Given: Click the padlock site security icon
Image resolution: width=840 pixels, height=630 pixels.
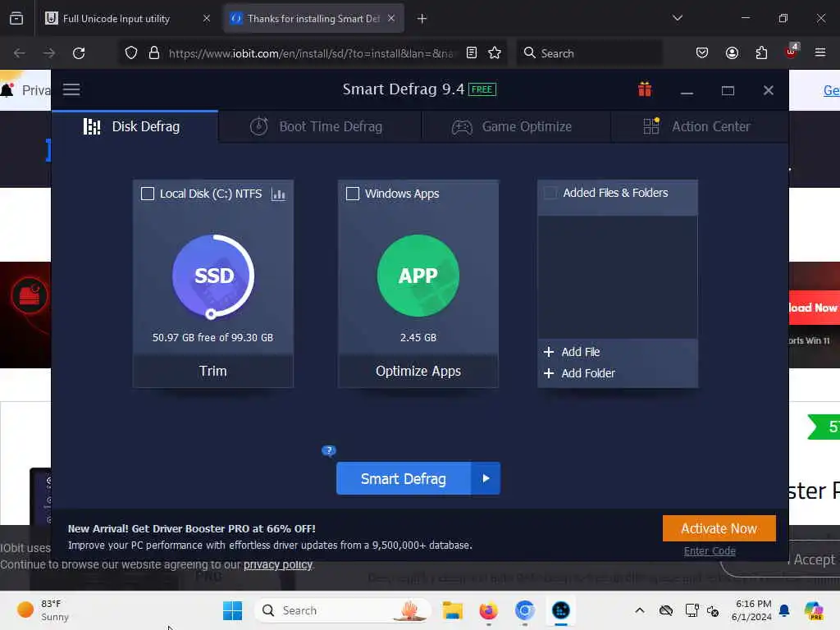Looking at the screenshot, I should pos(154,53).
